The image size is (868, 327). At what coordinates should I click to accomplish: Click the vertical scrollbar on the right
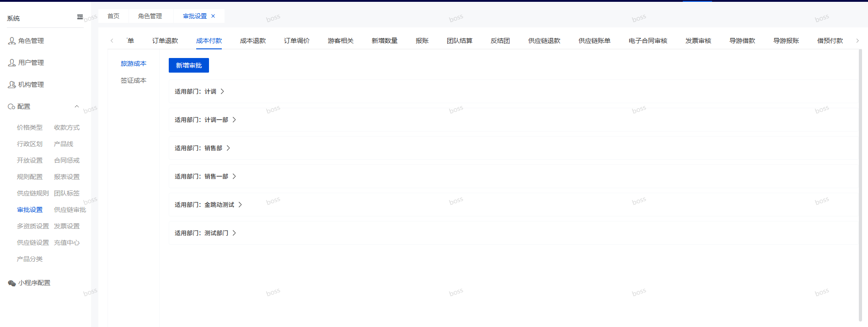(x=860, y=183)
